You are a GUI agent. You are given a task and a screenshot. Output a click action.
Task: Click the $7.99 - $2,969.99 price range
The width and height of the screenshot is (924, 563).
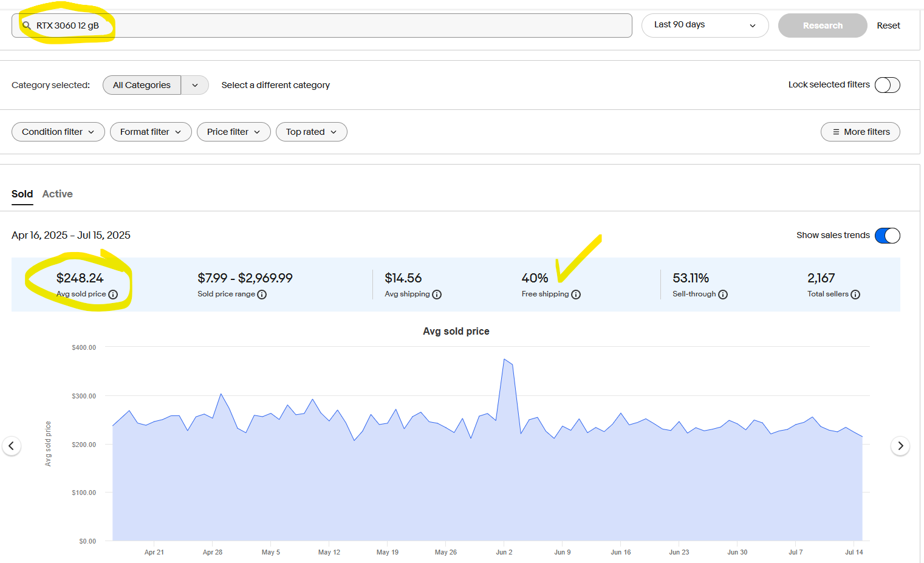point(245,278)
